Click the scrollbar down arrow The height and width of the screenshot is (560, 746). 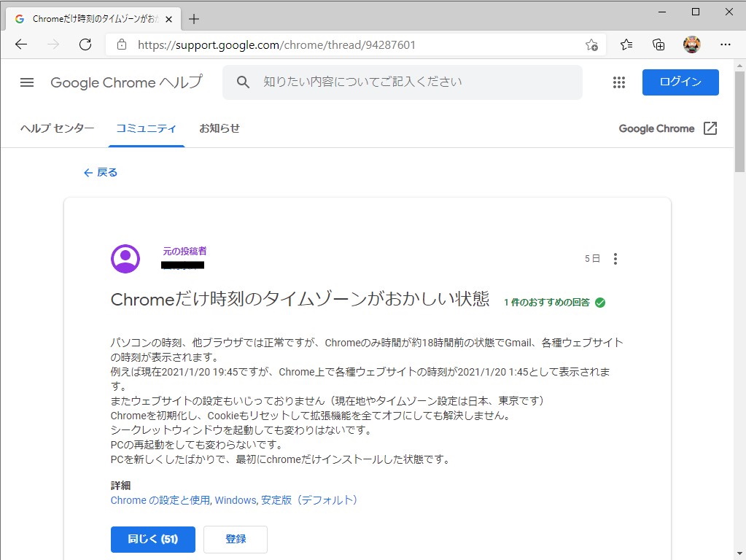(x=739, y=554)
